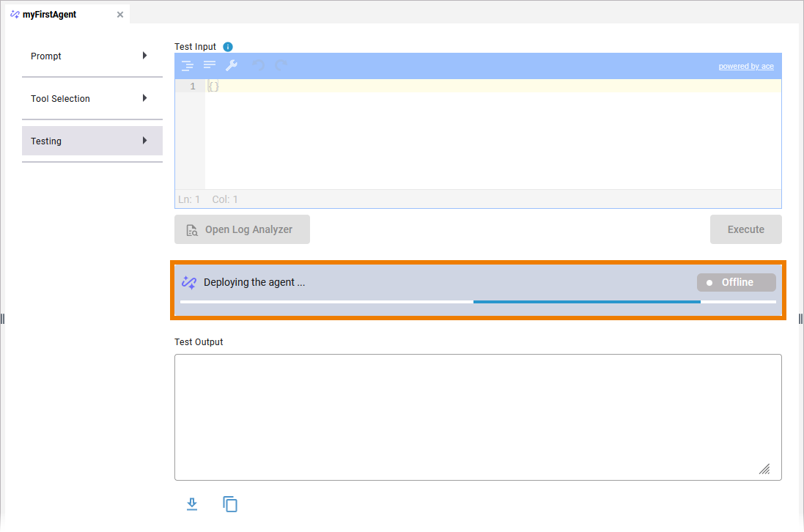Image resolution: width=804 pixels, height=532 pixels.
Task: Click the compact code lines icon
Action: (x=210, y=66)
